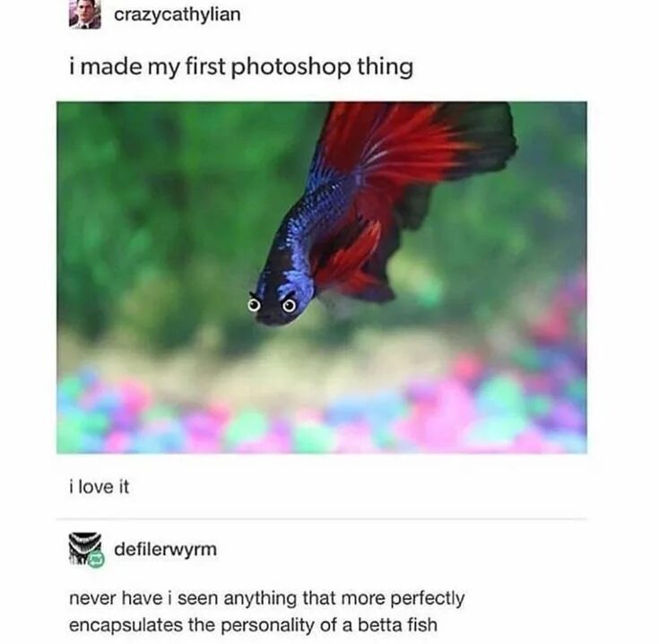
Task: Click the words 'betta fish' in the reply
Action: (x=398, y=624)
